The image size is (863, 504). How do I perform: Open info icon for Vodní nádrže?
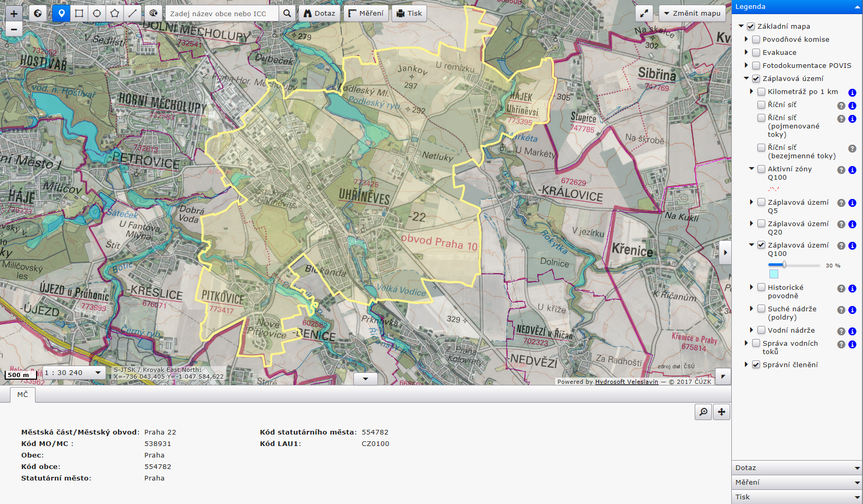(852, 331)
